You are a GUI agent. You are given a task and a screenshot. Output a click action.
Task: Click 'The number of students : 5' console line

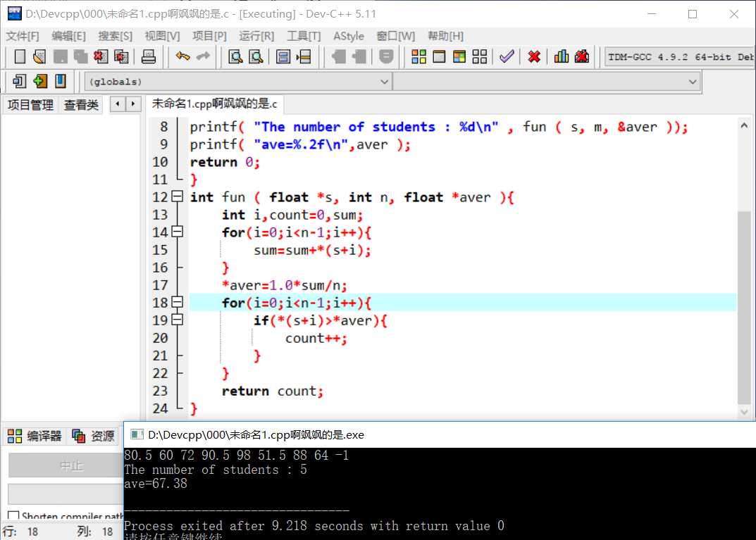(x=216, y=470)
